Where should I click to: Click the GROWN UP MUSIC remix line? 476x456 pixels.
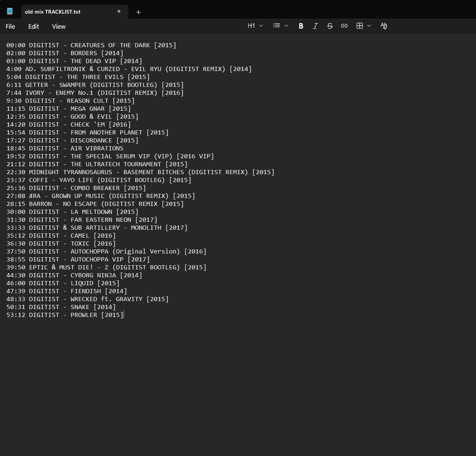pos(101,196)
